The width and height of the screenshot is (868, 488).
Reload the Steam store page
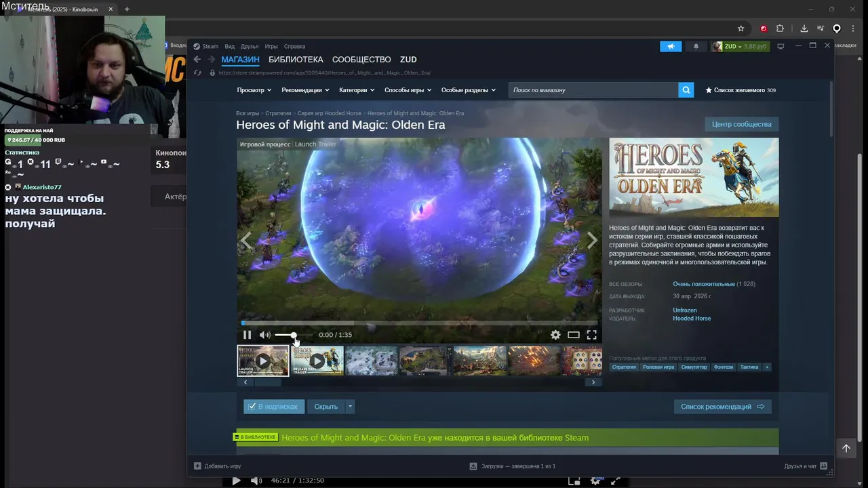coord(197,73)
